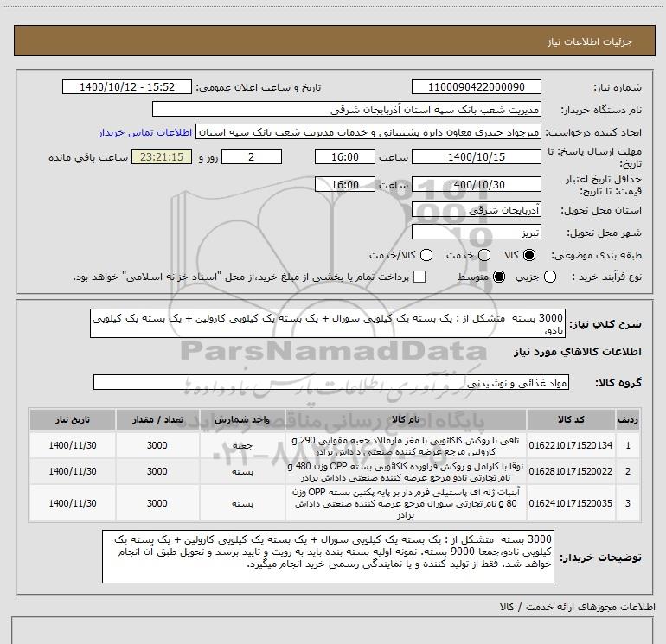666x644 pixels.
Task: Select the متوسط purchase type radio
Action: [499, 277]
